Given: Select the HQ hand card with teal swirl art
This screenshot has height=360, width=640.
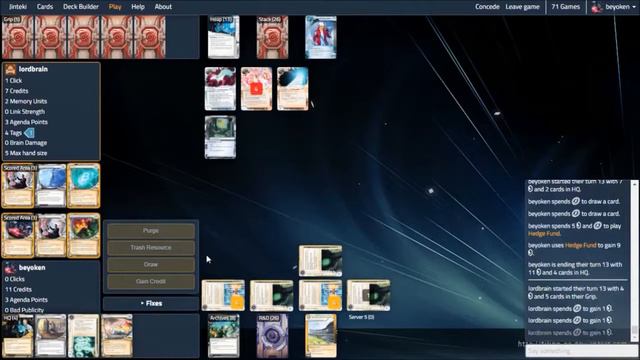Looking at the screenshot, I should [x=84, y=336].
